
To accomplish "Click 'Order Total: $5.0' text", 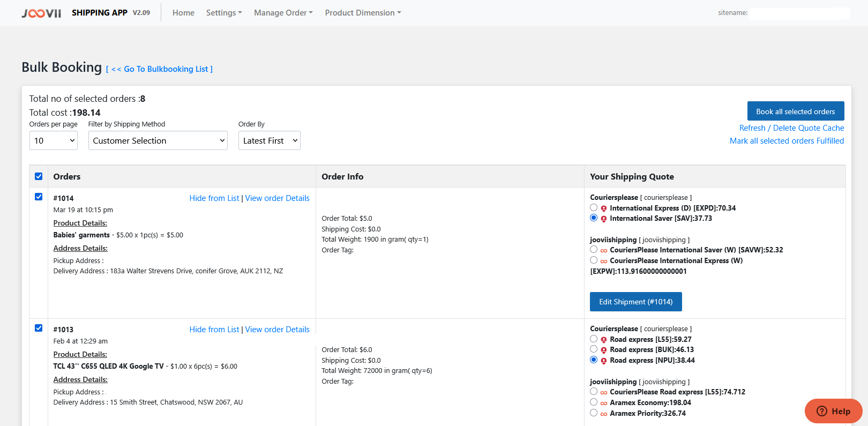I will coord(347,219).
